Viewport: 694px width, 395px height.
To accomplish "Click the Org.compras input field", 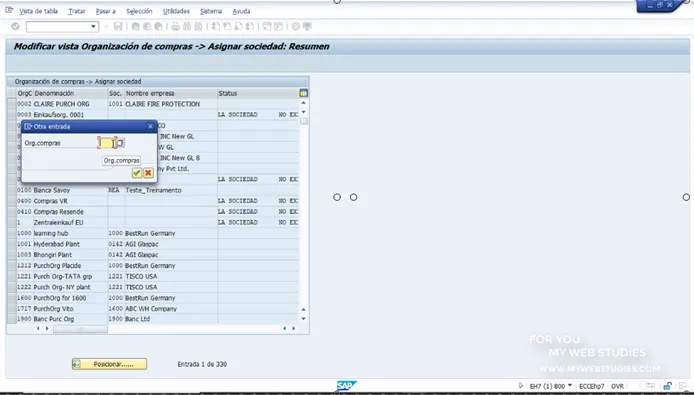I will click(107, 143).
